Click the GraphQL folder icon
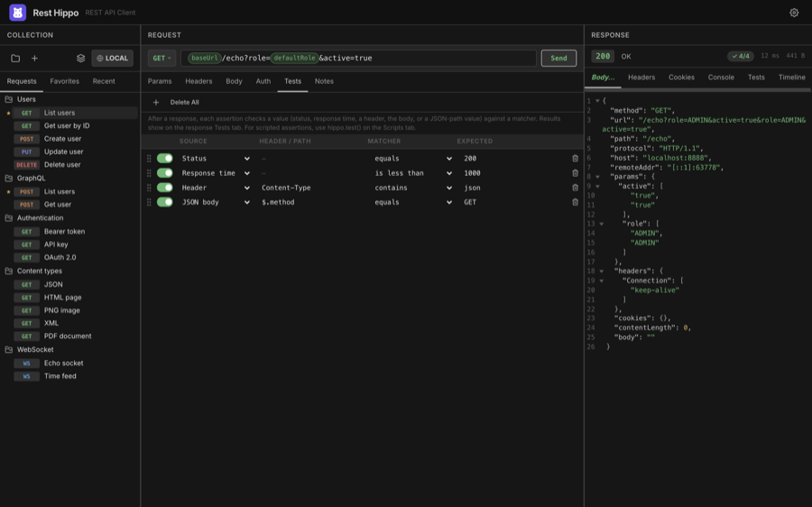812x507 pixels. point(9,178)
